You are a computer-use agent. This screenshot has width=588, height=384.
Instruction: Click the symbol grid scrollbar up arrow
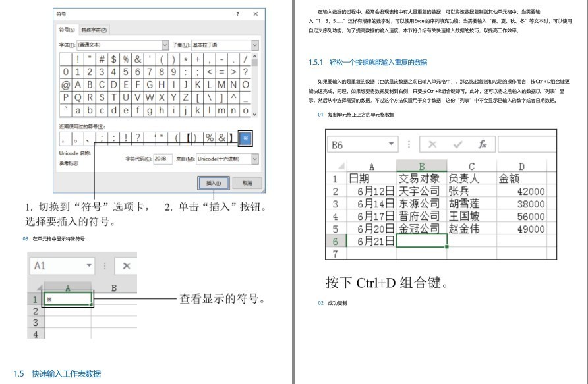[255, 56]
